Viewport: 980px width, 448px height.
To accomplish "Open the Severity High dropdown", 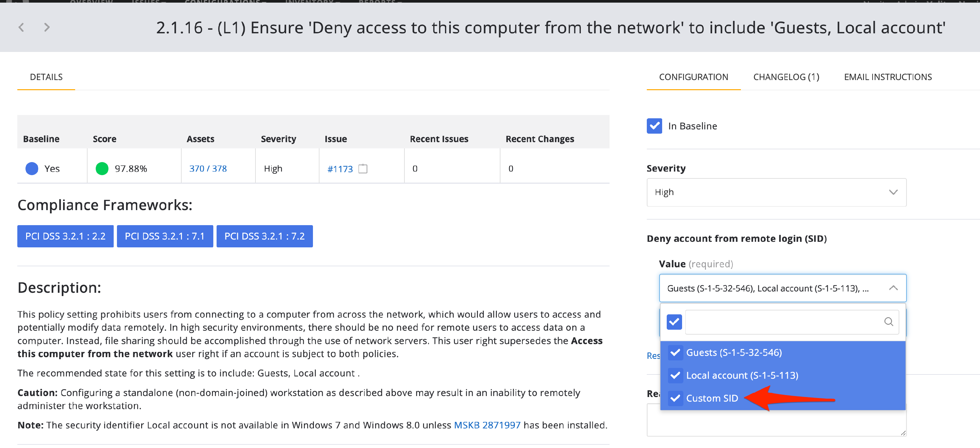I will tap(776, 192).
